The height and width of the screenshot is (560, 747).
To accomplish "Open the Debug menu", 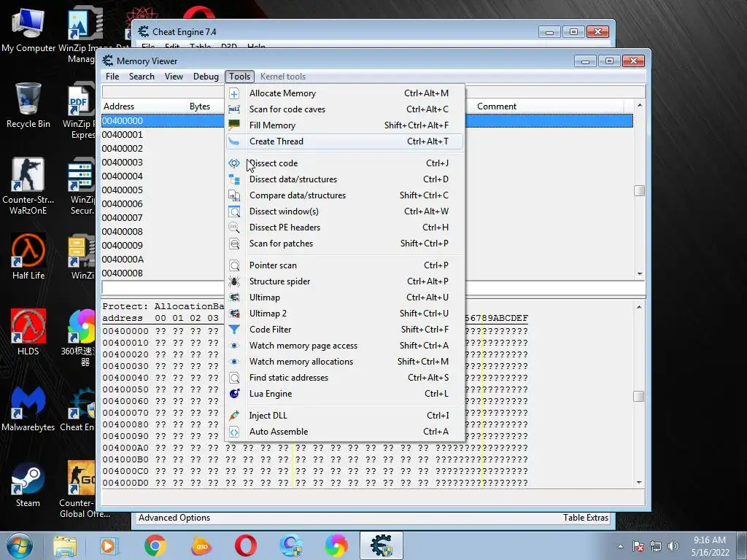I will 206,77.
